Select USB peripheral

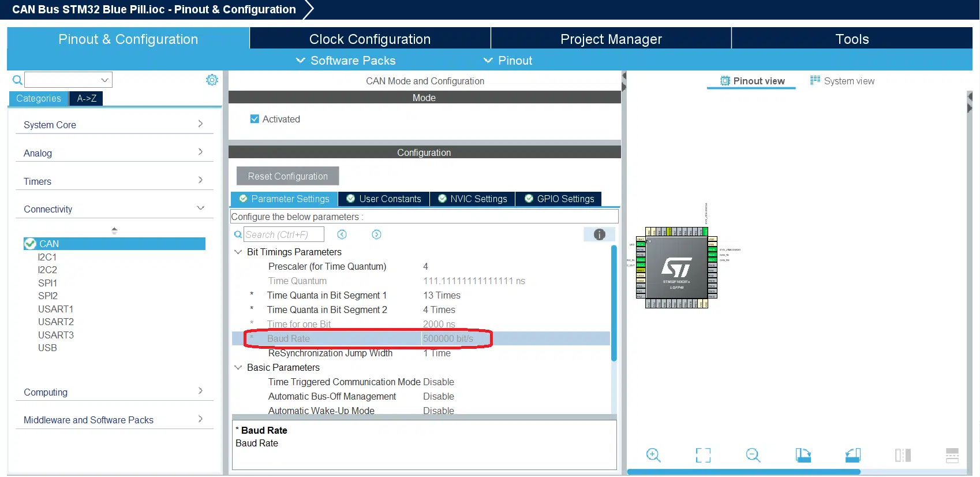tap(47, 348)
